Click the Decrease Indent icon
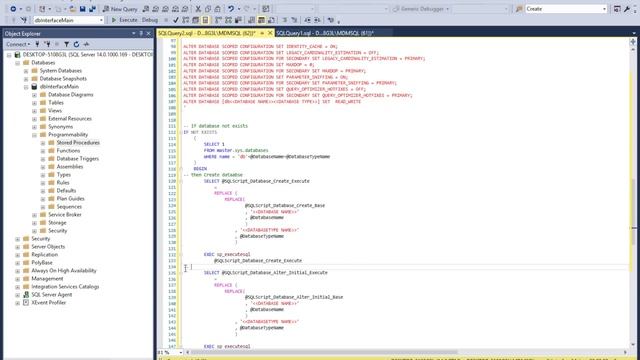This screenshot has width=640, height=360. pos(307,20)
